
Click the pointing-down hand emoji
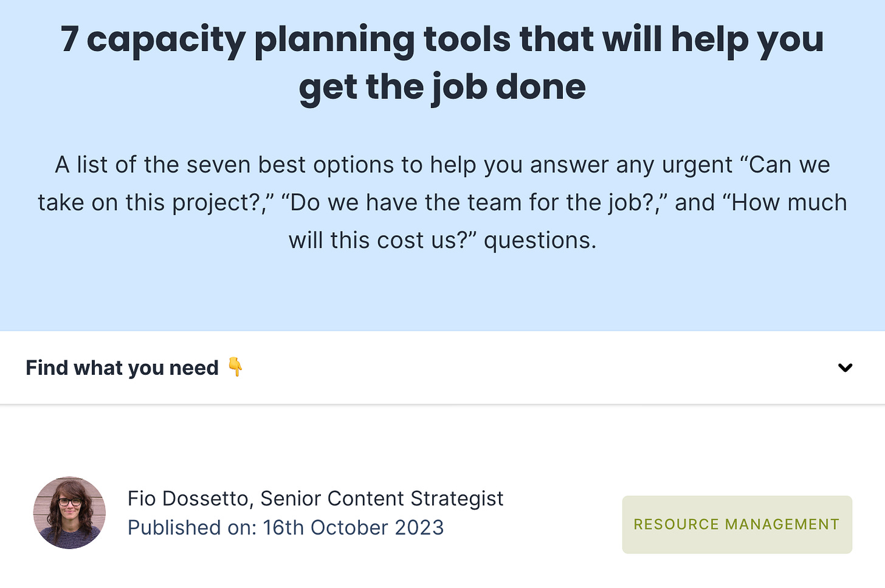click(x=235, y=367)
